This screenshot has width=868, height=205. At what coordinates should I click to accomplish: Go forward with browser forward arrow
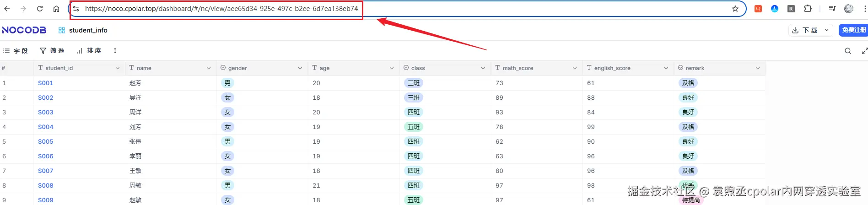(23, 9)
